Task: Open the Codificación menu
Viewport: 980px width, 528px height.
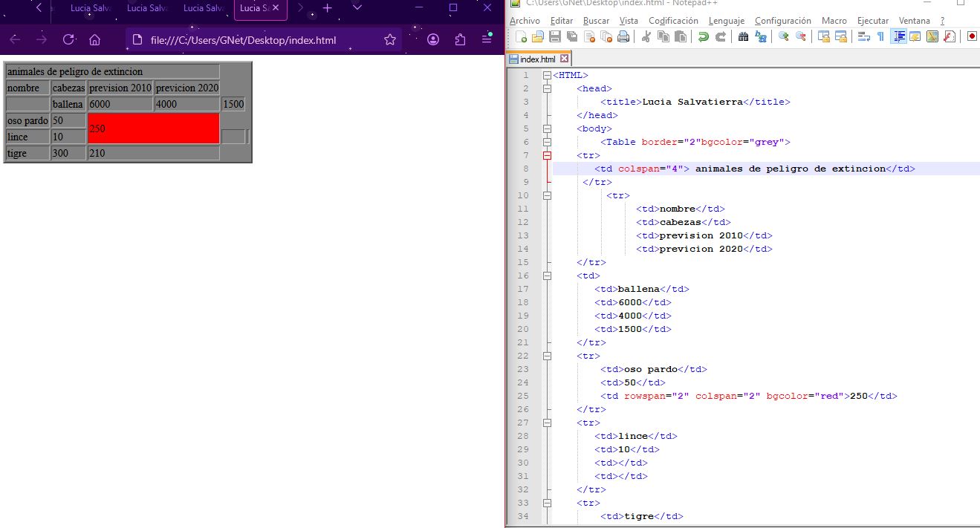Action: coord(673,21)
